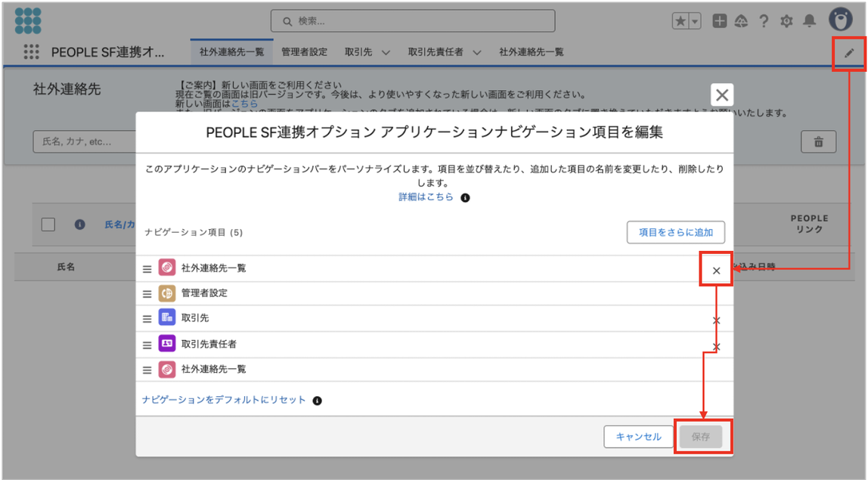
Task: Click the info icon beside reset link
Action: click(x=318, y=401)
